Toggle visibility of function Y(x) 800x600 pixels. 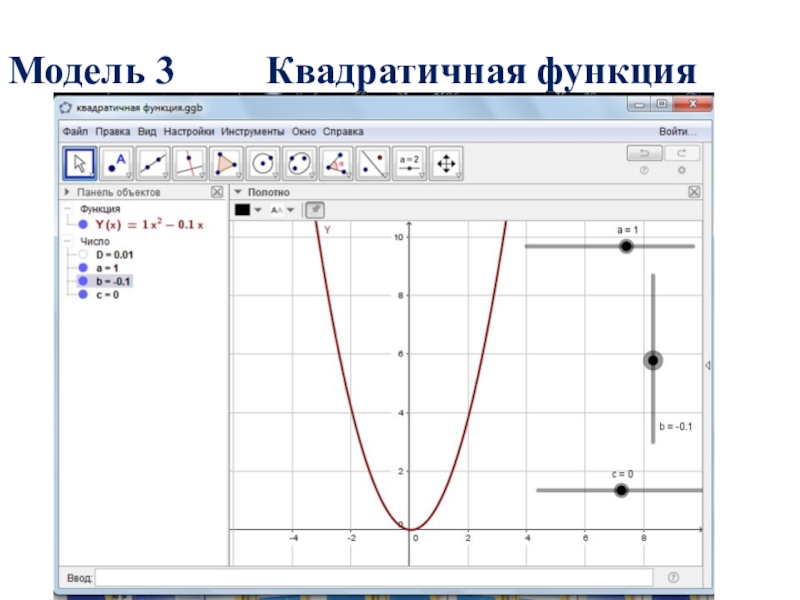click(83, 224)
